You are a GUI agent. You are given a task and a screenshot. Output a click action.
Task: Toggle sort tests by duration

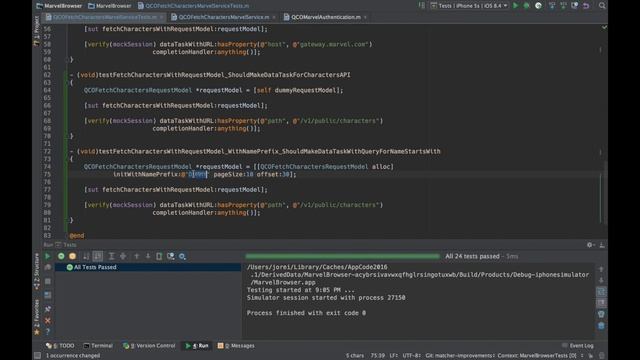98,256
